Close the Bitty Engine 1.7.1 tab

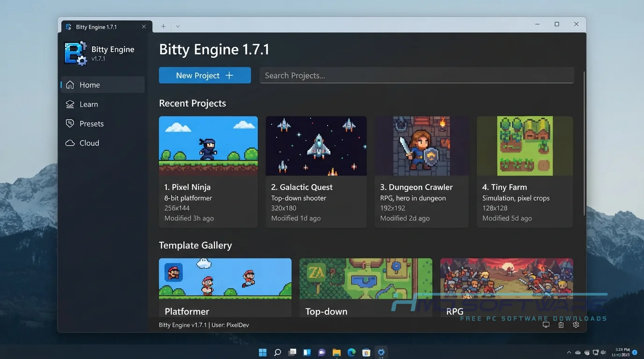pyautogui.click(x=144, y=27)
